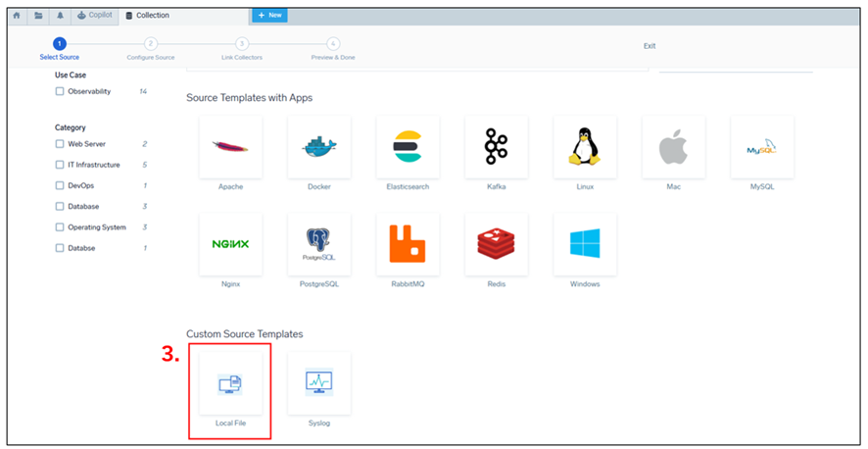
Task: Choose the Mac apple template
Action: 673,147
